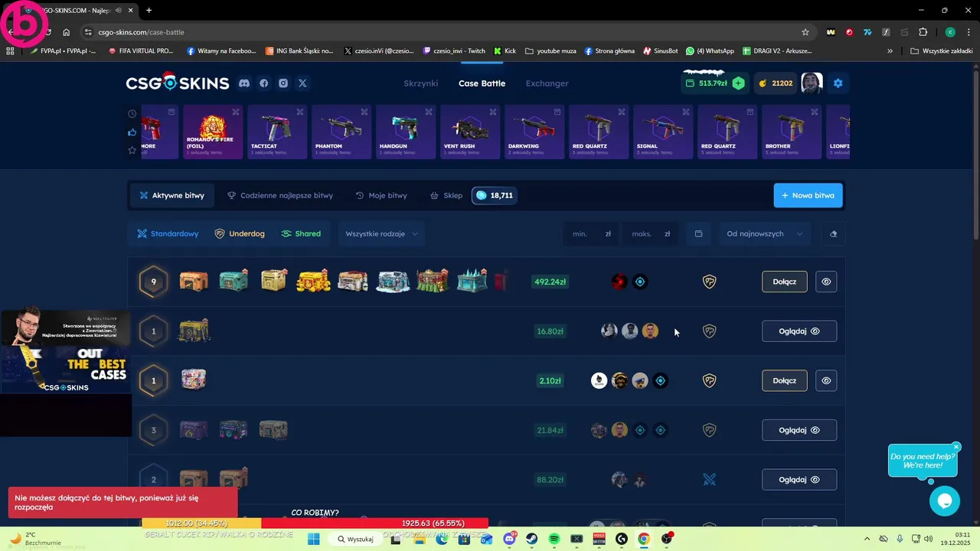
Task: Click the blue gem balance 18,711
Action: [494, 196]
